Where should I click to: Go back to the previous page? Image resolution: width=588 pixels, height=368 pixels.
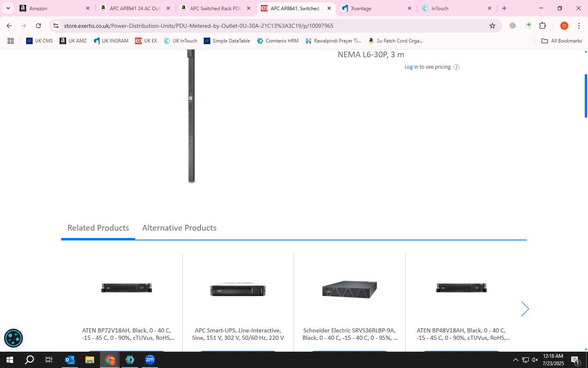[9, 26]
